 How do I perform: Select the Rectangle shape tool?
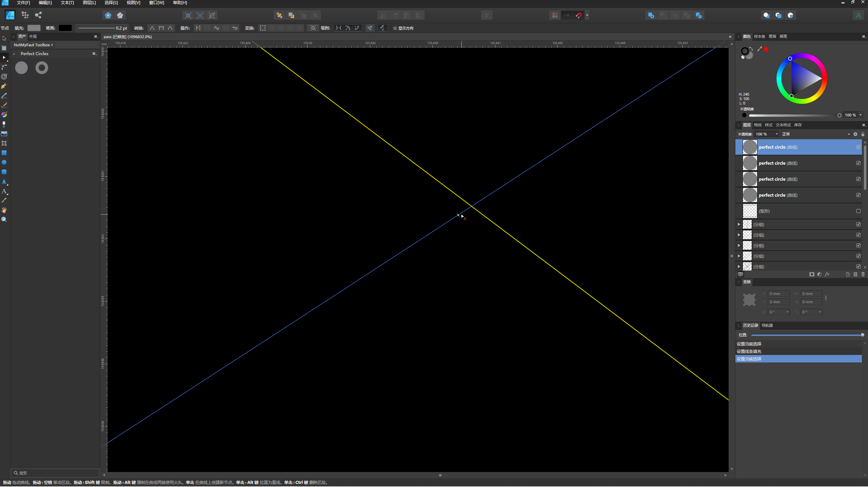click(4, 153)
